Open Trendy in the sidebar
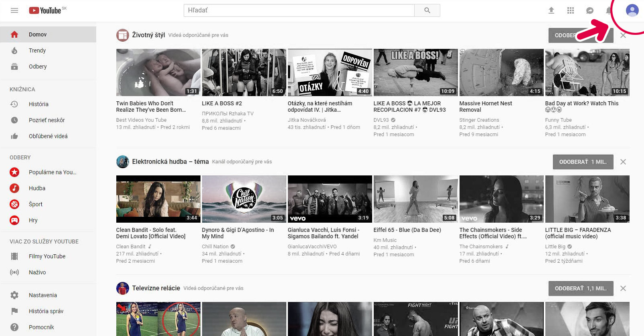This screenshot has width=644, height=336. (48, 50)
